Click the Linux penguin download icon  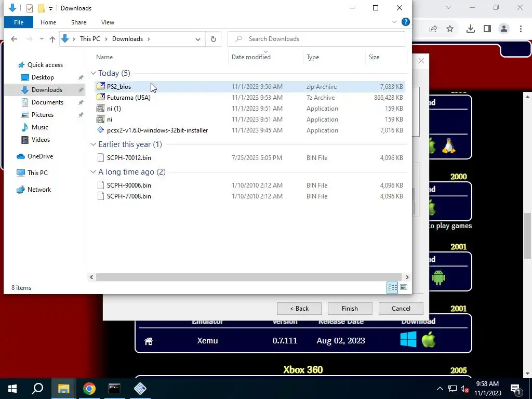[x=448, y=145]
